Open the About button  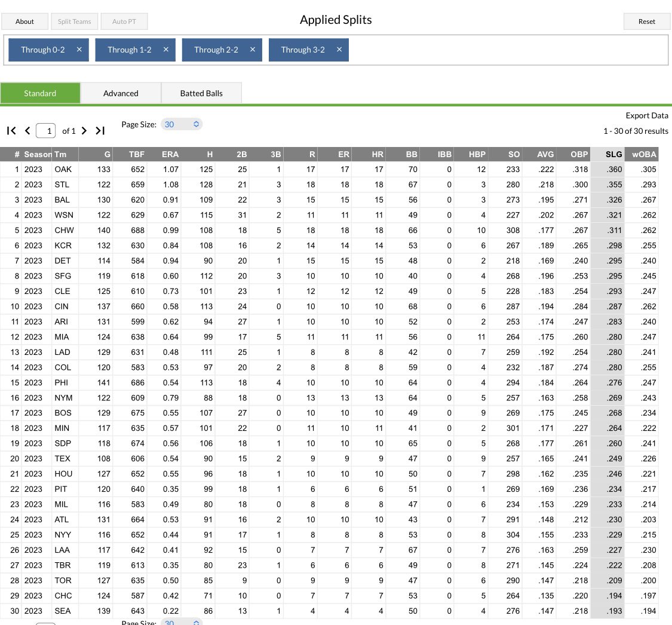click(25, 22)
